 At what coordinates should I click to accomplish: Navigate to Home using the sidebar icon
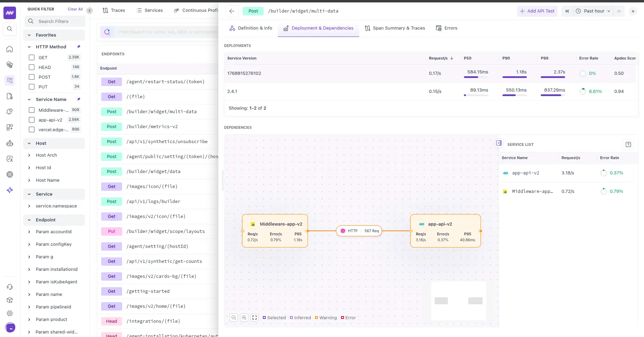[9, 49]
